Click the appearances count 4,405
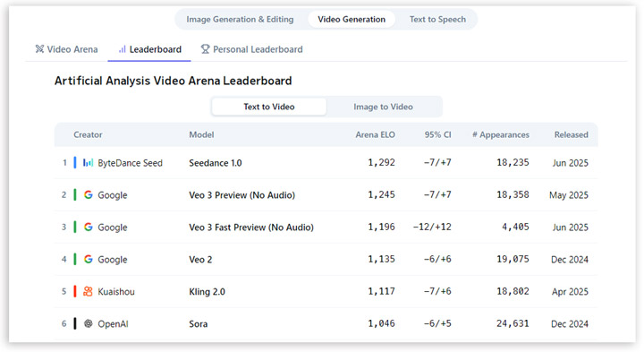The width and height of the screenshot is (644, 352). pyautogui.click(x=515, y=227)
